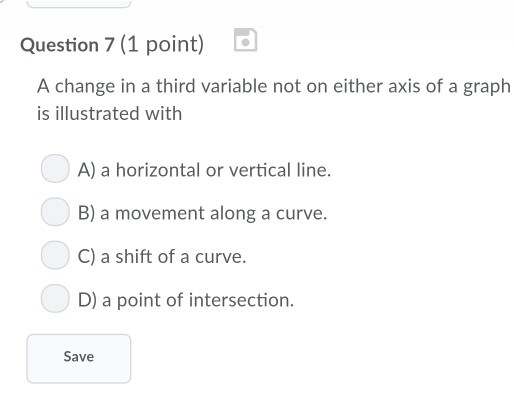514x395 pixels.
Task: Select radio button for option A
Action: 55,168
